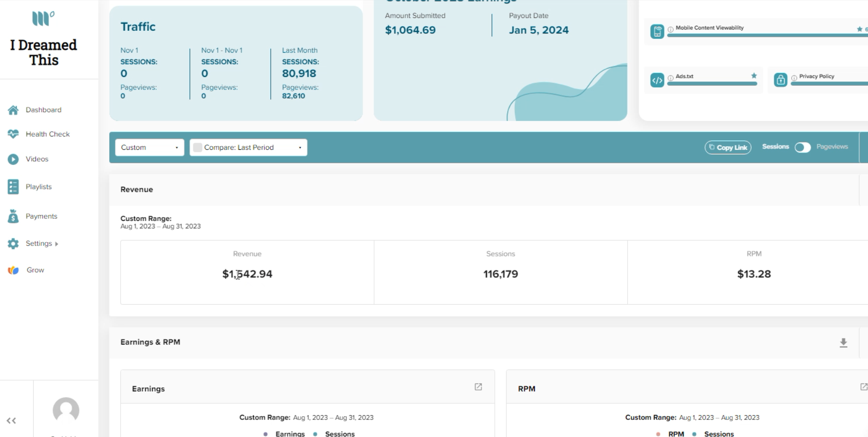Click the Mobile Content Viewability progress bar
Screen dimensions: 868x437
click(767, 36)
